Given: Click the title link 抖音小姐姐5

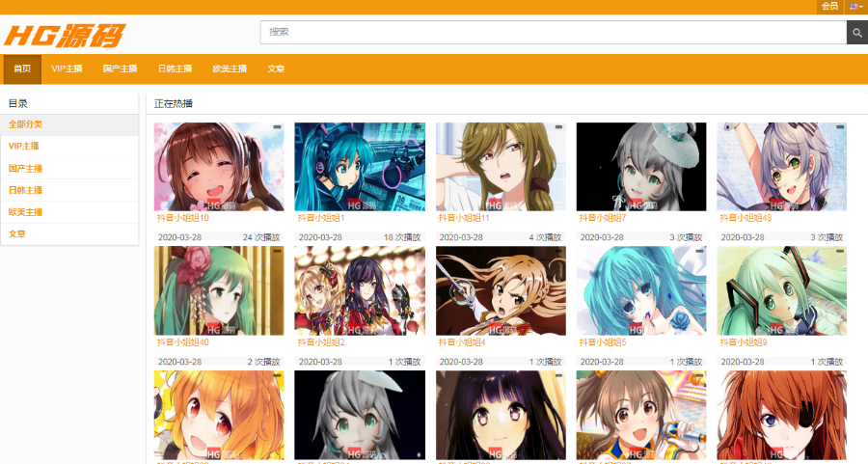Looking at the screenshot, I should (x=603, y=342).
